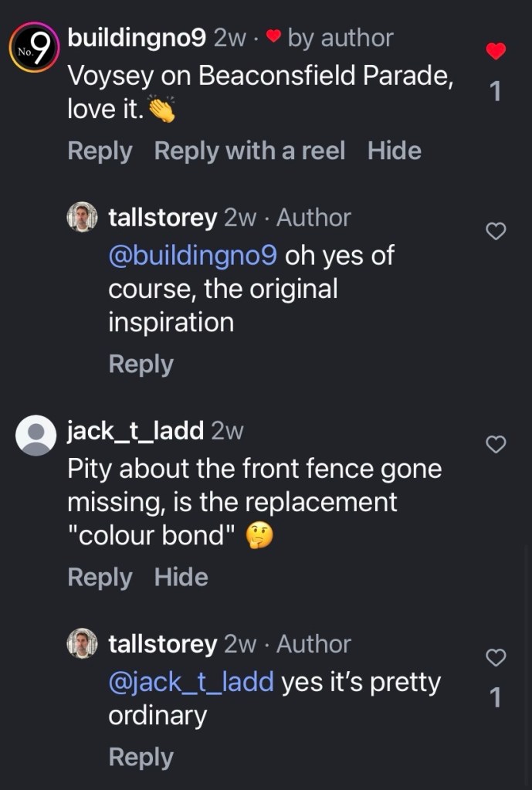Like tallstorey's 'pretty ordinary' reply

(x=496, y=657)
